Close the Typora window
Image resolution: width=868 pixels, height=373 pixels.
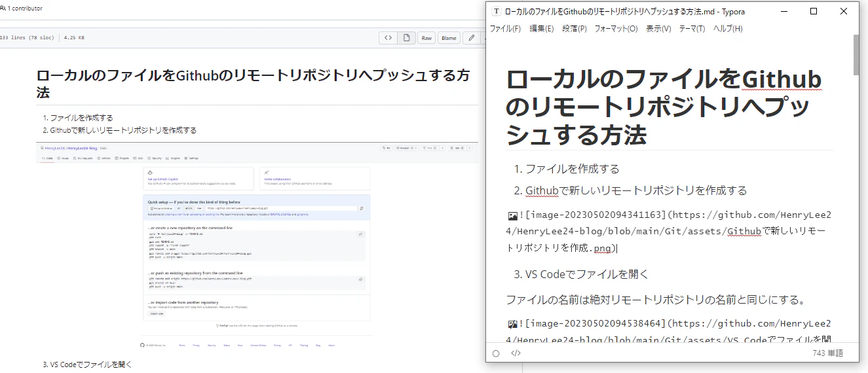tap(844, 11)
